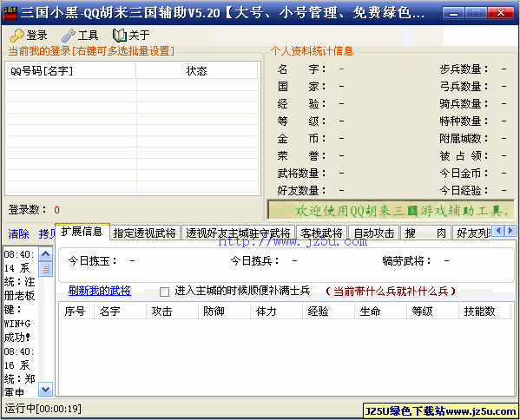
Task: Switch to the 扩展信息 tab
Action: [82, 232]
